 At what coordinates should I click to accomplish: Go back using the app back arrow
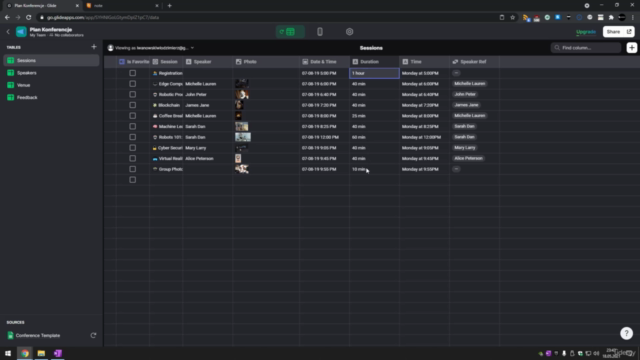point(8,32)
